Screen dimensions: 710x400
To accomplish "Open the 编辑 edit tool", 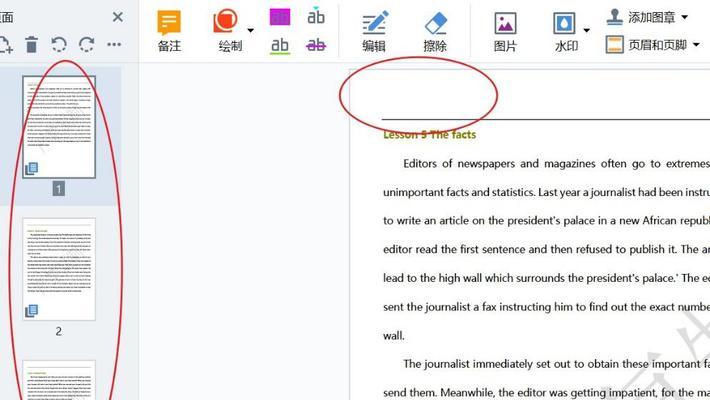I will click(x=374, y=31).
